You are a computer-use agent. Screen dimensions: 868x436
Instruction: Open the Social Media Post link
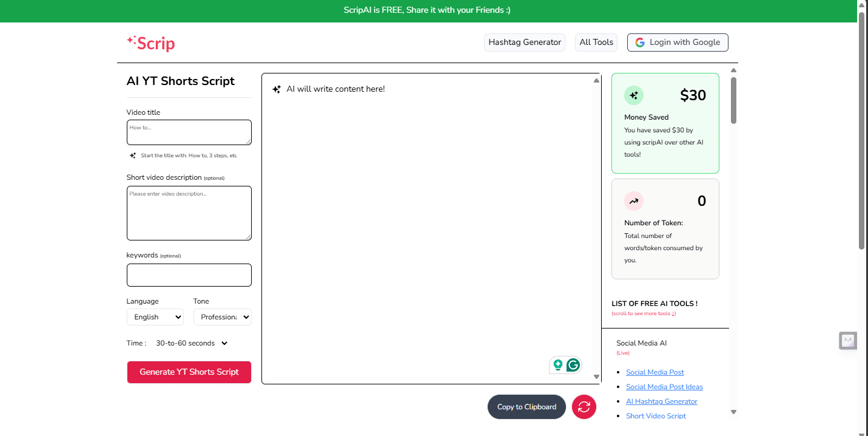tap(655, 372)
